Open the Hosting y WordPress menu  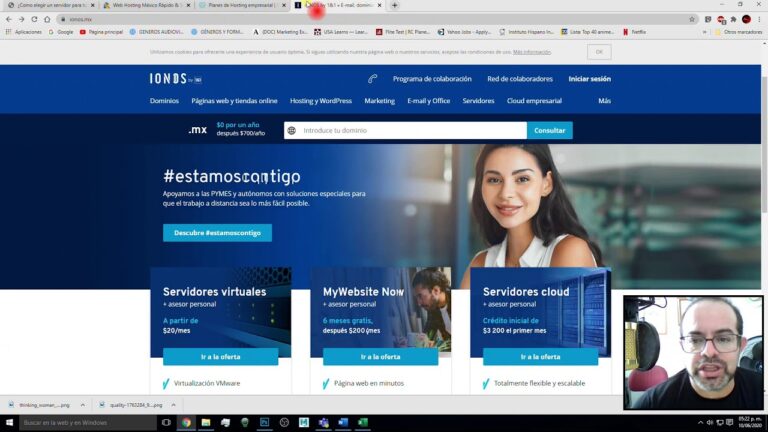(321, 101)
